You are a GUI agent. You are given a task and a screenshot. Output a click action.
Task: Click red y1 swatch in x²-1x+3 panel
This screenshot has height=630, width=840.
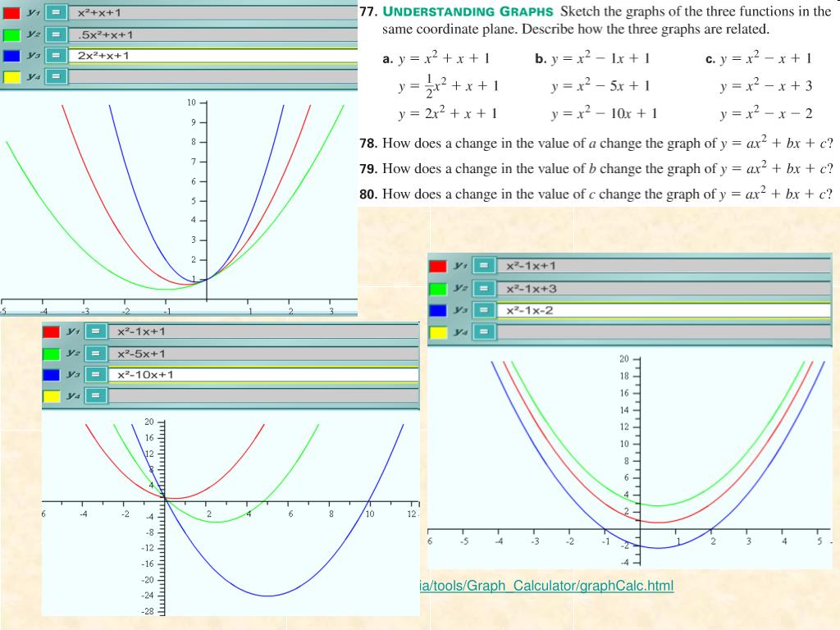click(438, 267)
